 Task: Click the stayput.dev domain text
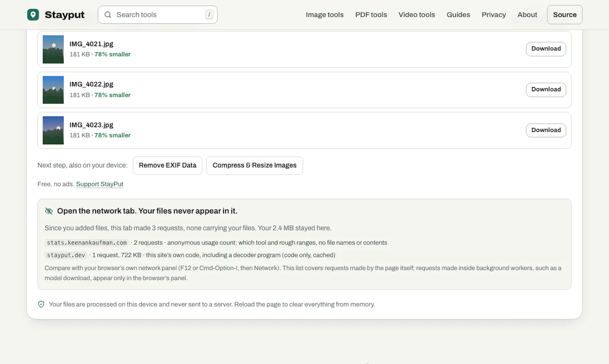(x=66, y=255)
